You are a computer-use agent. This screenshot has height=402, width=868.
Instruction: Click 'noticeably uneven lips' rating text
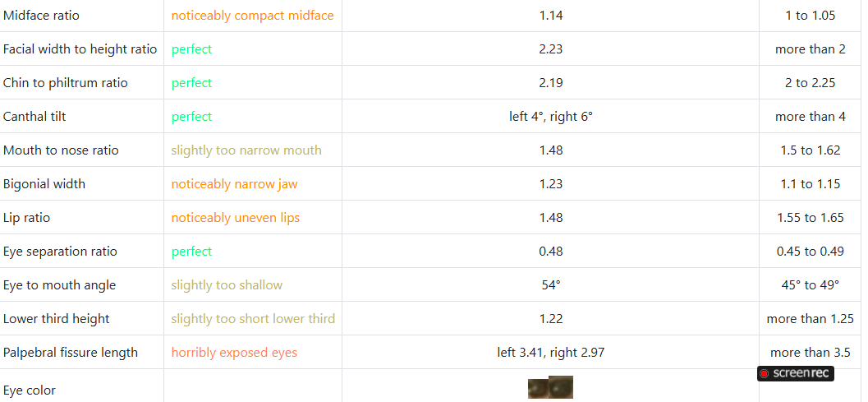(x=235, y=218)
